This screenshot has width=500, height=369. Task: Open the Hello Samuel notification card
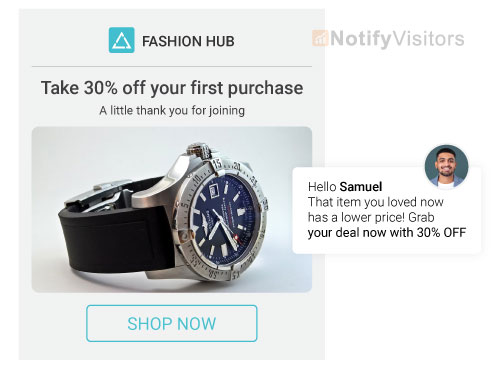pyautogui.click(x=387, y=210)
